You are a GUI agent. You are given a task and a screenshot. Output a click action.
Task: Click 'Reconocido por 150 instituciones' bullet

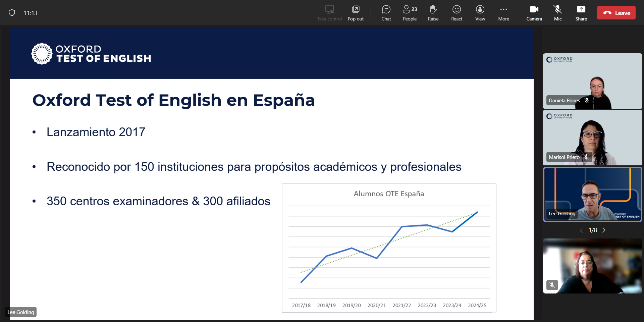[x=254, y=167]
